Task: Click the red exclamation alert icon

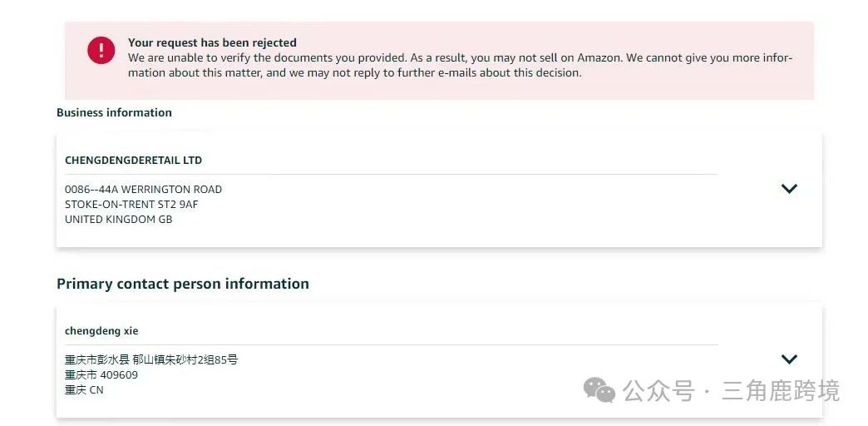Action: 101,51
